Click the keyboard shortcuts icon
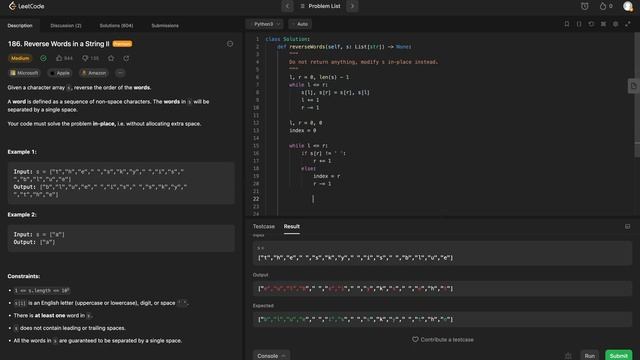The height and width of the screenshot is (360, 640). [603, 24]
